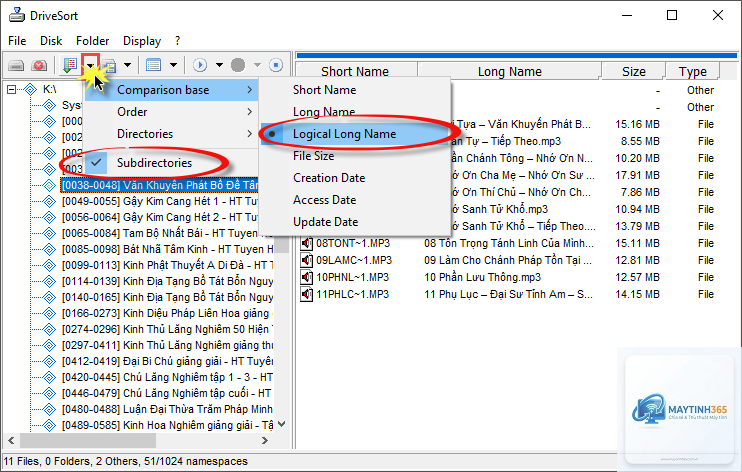Click the tree's vertical scroll down arrow
742x472 pixels.
pos(282,424)
